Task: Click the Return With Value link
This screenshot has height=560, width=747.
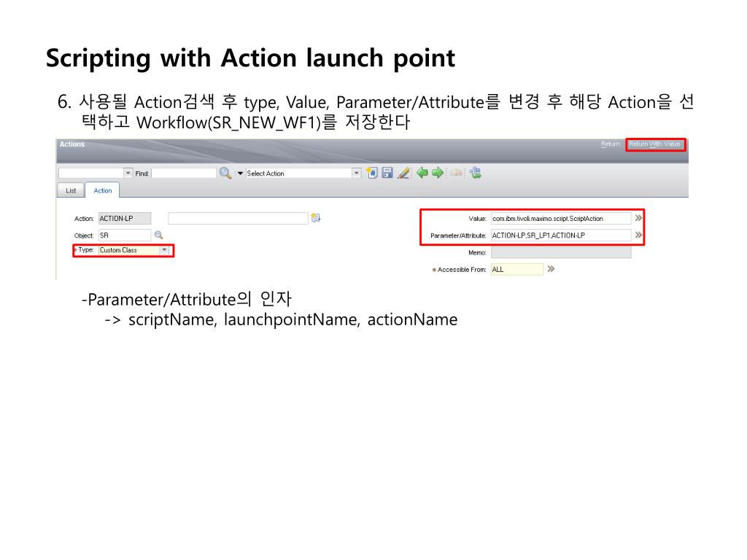Action: [x=654, y=144]
